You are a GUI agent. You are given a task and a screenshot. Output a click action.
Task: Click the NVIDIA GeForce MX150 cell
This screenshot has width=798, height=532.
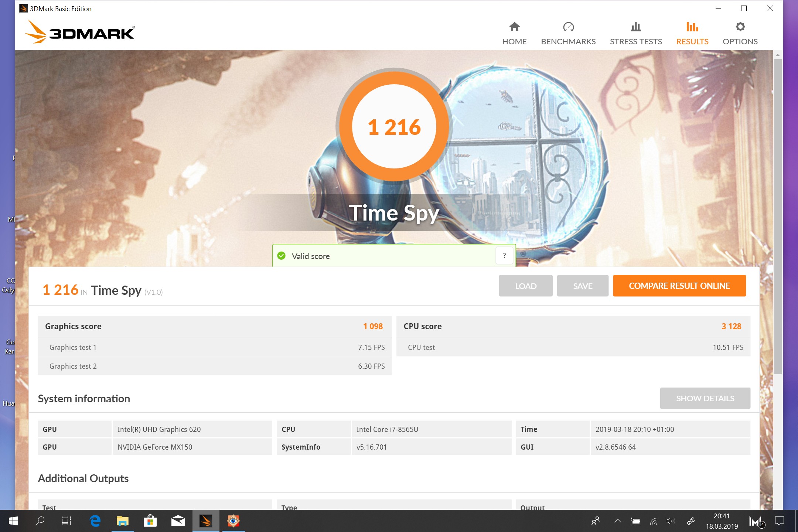pos(192,447)
